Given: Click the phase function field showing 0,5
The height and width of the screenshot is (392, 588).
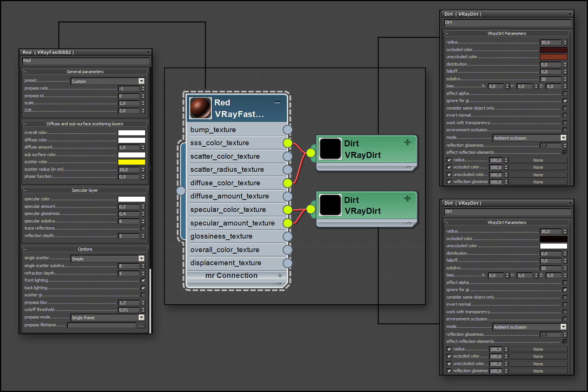Looking at the screenshot, I should 129,177.
